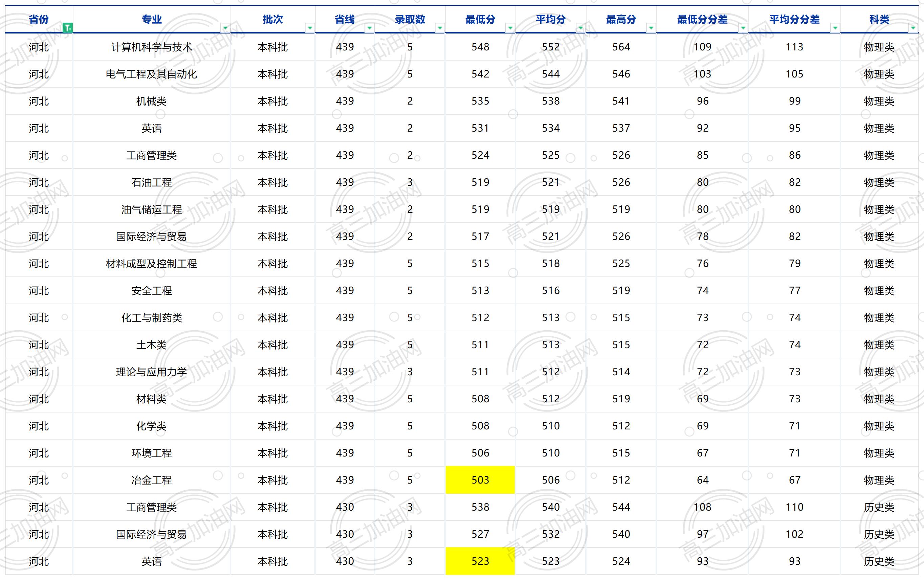Select the 安全工程 cell
Screen dimensions: 924x580
click(152, 290)
